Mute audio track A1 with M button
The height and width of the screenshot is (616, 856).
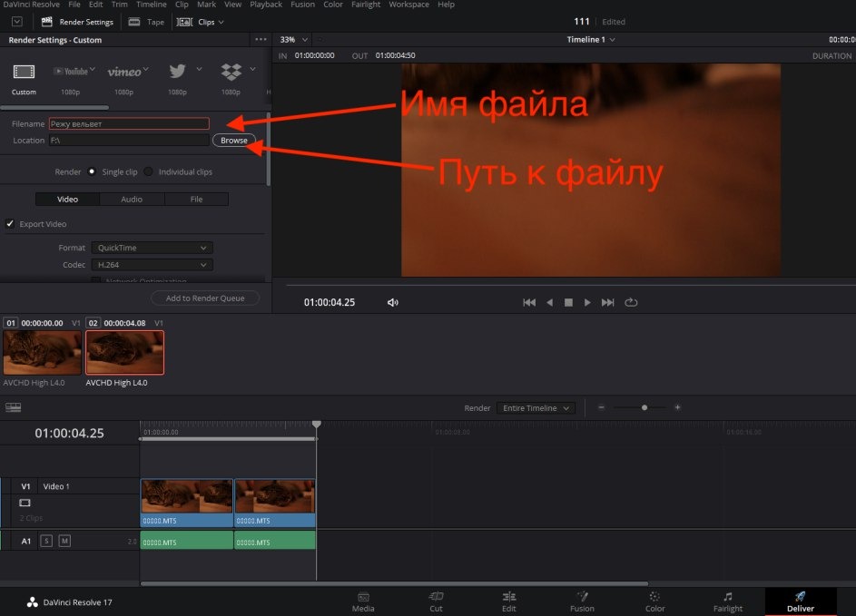pos(64,542)
